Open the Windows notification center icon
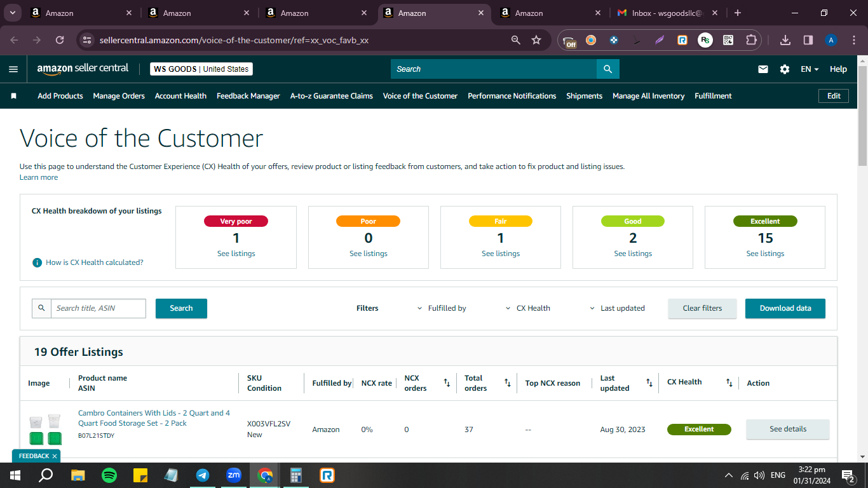This screenshot has width=868, height=488. click(848, 475)
